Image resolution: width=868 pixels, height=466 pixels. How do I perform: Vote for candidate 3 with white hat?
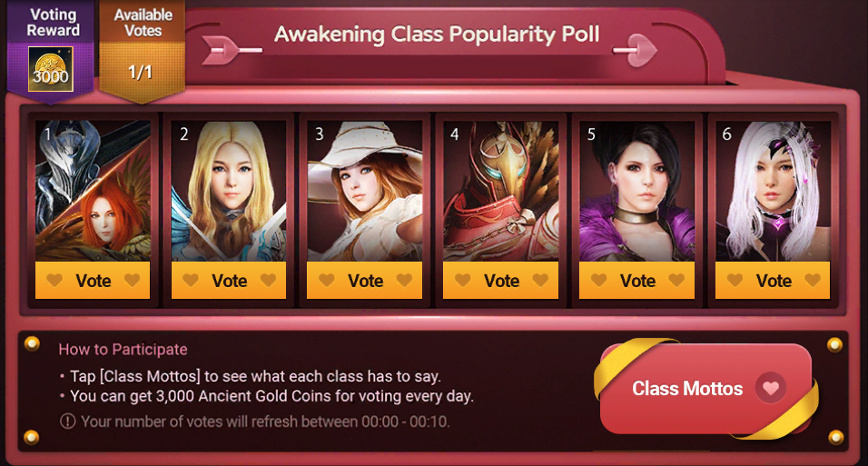click(x=364, y=281)
